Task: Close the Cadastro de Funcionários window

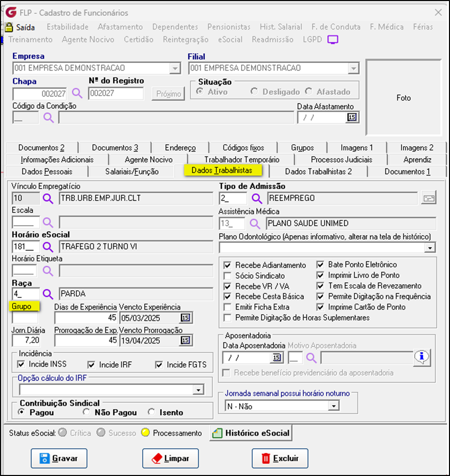Action: point(438,12)
